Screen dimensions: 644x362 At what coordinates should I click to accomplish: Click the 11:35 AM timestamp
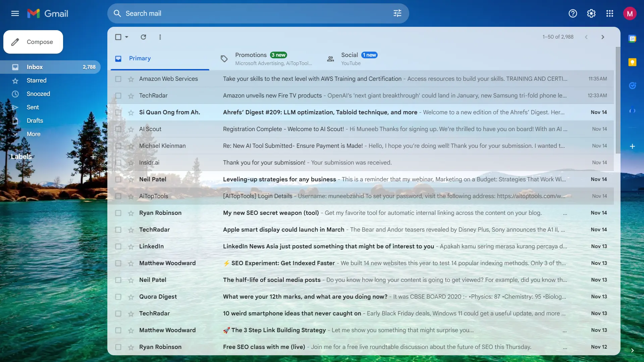(598, 79)
